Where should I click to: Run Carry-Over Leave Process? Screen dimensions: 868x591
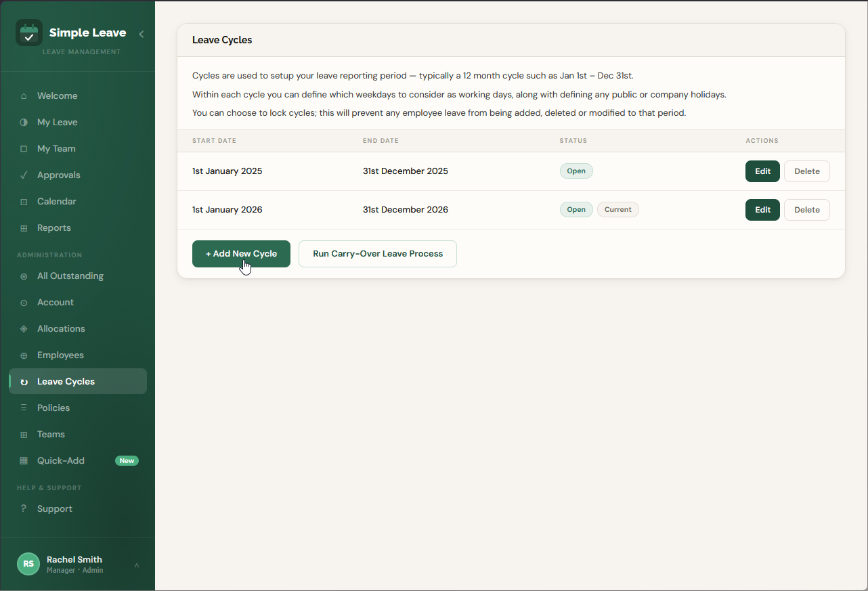[378, 254]
